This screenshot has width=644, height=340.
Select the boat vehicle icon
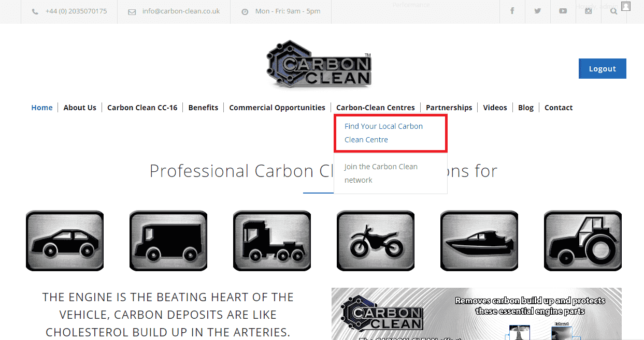point(479,241)
